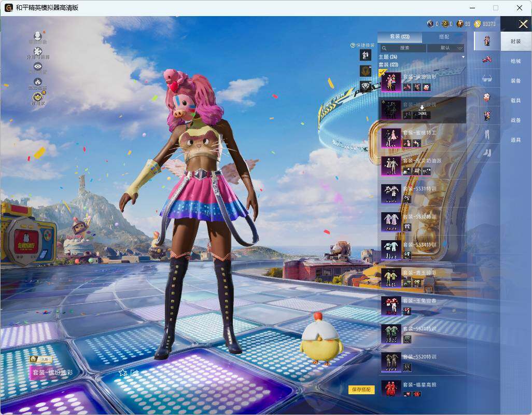Open the avatar profile icon at top left
Image resolution: width=532 pixels, height=415 pixels.
coord(38,36)
